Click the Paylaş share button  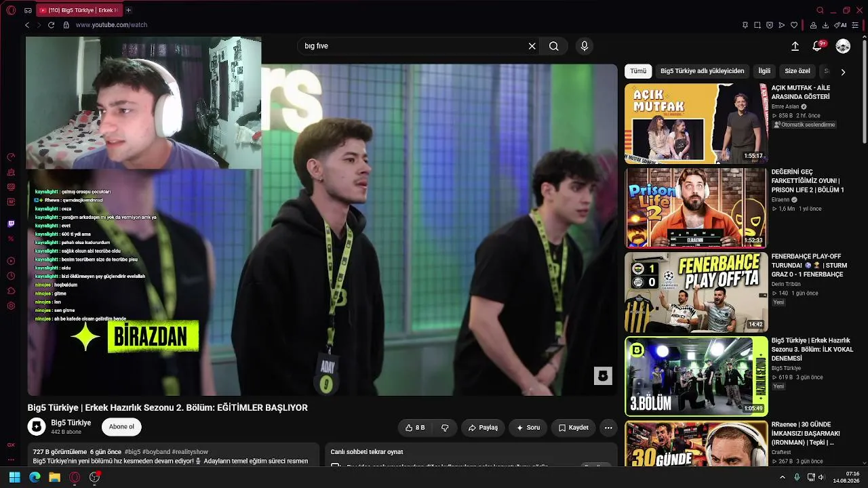tap(483, 428)
